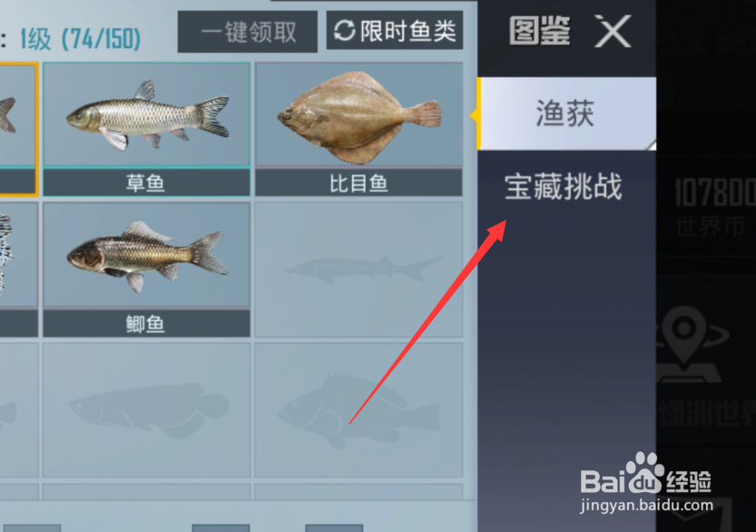Click the refresh icon on 限时鱼类
756x532 pixels.
[344, 31]
